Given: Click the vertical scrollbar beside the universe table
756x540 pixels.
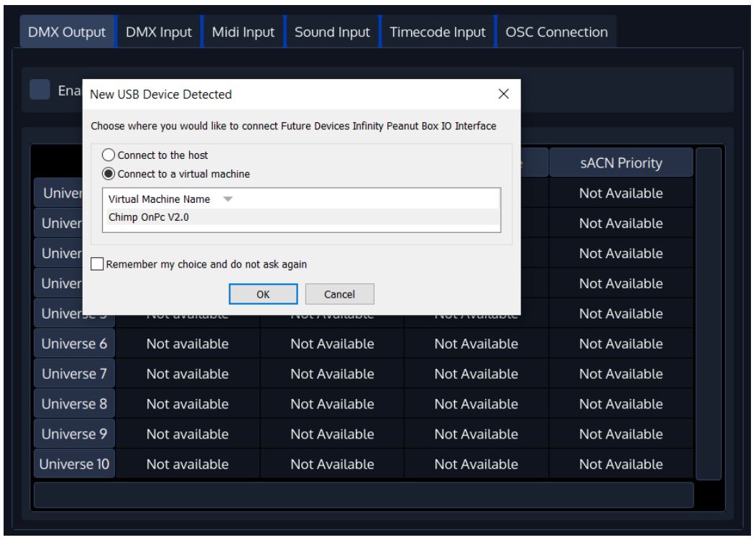Looking at the screenshot, I should click(709, 314).
